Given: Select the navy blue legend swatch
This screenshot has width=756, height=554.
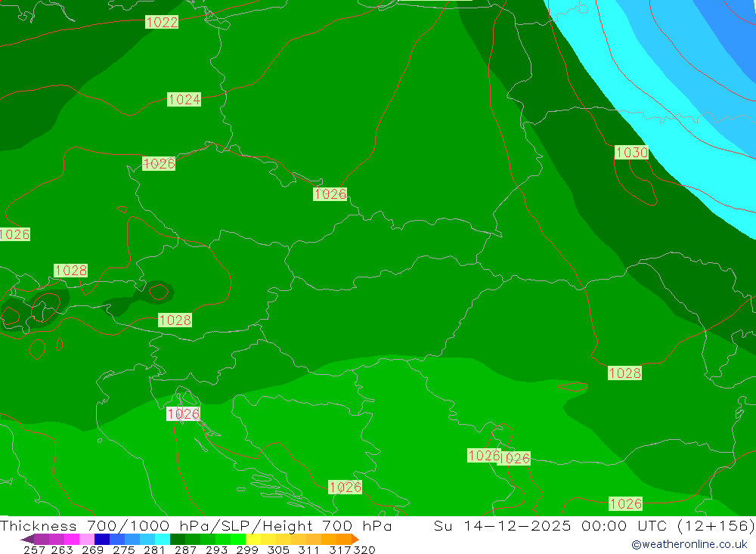Looking at the screenshot, I should 102,539.
